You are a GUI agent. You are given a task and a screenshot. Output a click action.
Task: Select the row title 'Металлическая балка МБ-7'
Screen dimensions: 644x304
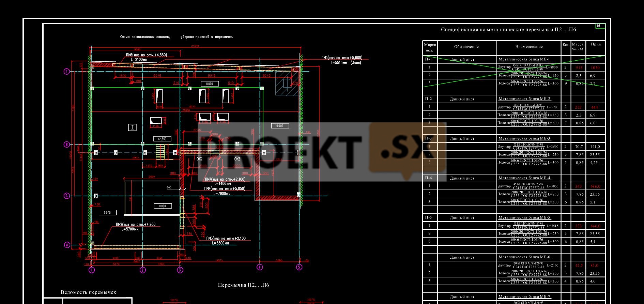pyautogui.click(x=524, y=297)
